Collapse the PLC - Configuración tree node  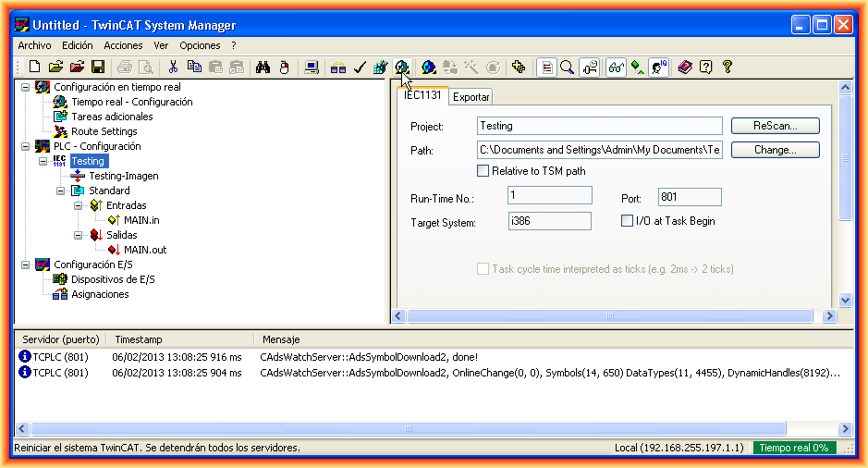(x=25, y=146)
